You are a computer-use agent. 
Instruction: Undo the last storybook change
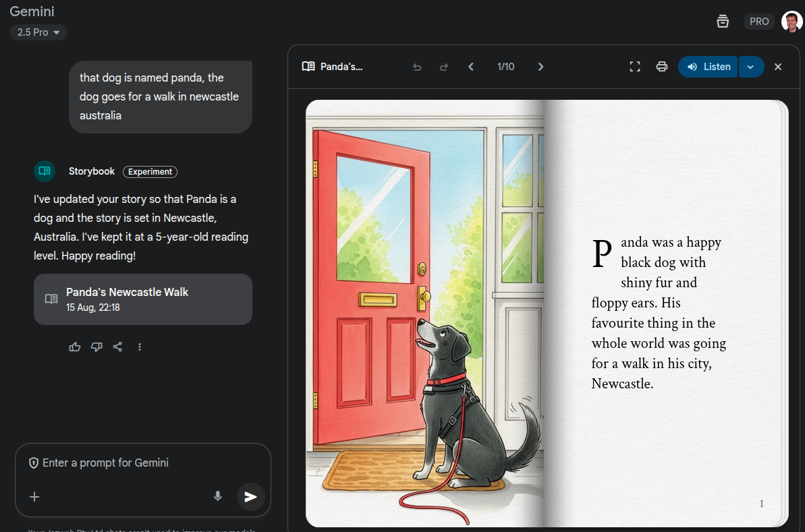[x=417, y=67]
